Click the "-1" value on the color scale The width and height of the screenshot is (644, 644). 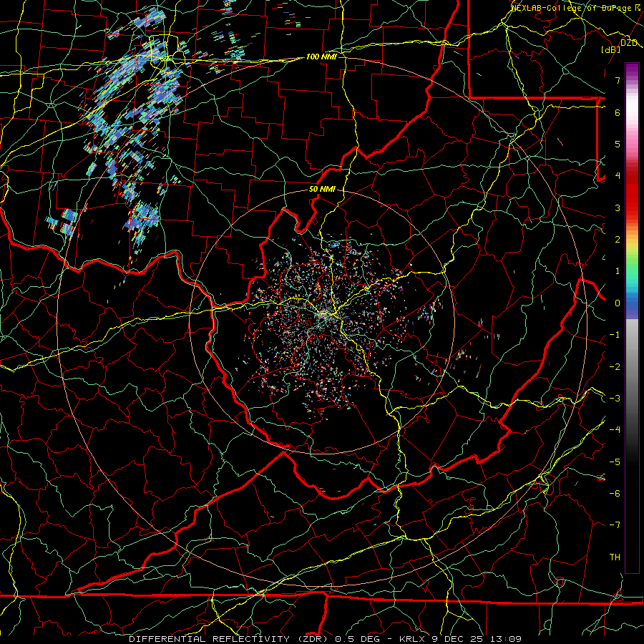(615, 335)
